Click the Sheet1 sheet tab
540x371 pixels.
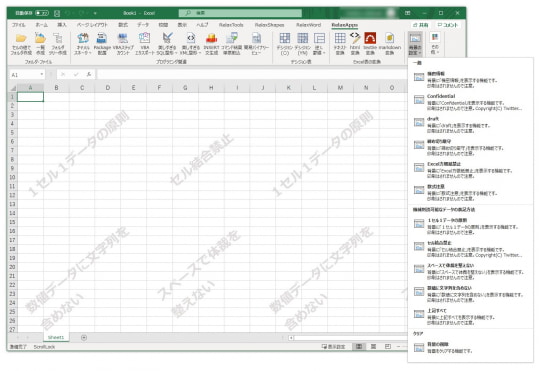[56, 337]
